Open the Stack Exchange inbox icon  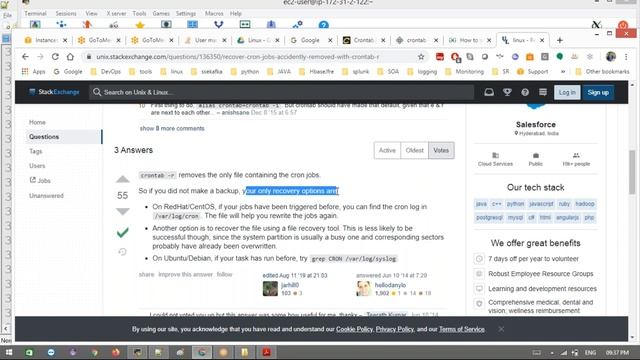[x=489, y=92]
